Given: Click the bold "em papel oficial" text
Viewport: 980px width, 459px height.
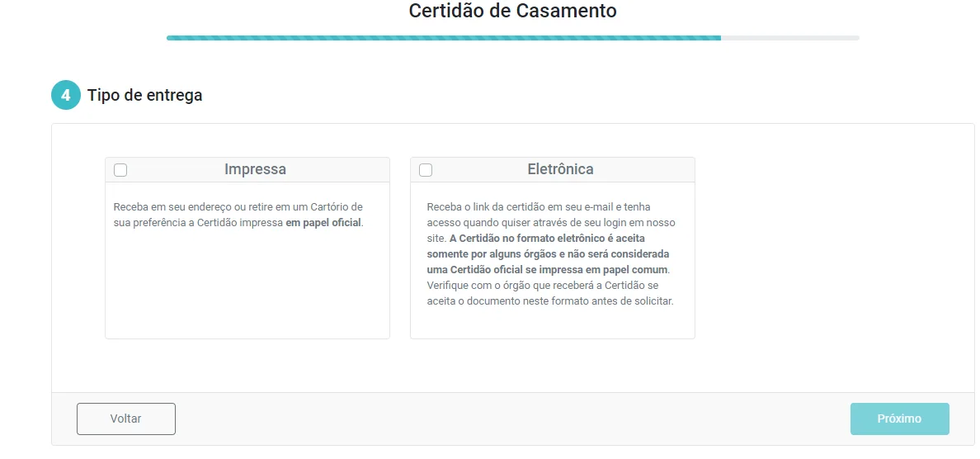Looking at the screenshot, I should point(323,223).
